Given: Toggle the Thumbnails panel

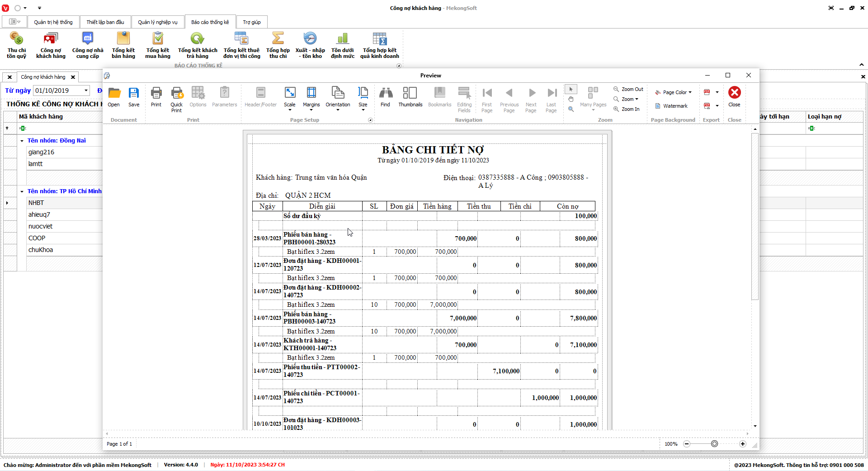Looking at the screenshot, I should coord(410,97).
